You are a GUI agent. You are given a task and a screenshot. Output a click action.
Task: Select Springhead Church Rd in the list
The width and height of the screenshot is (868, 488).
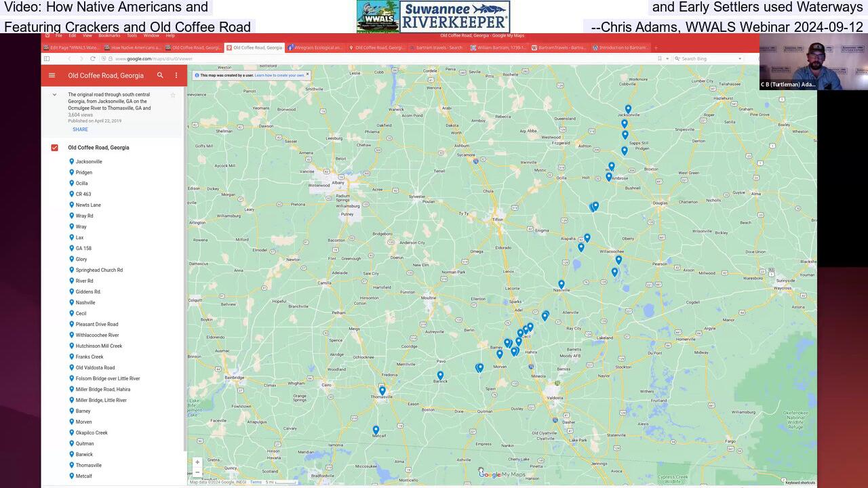99,270
